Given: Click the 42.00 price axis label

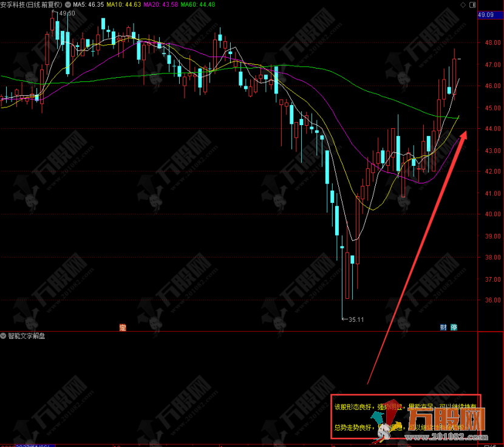Looking at the screenshot, I should click(493, 171).
